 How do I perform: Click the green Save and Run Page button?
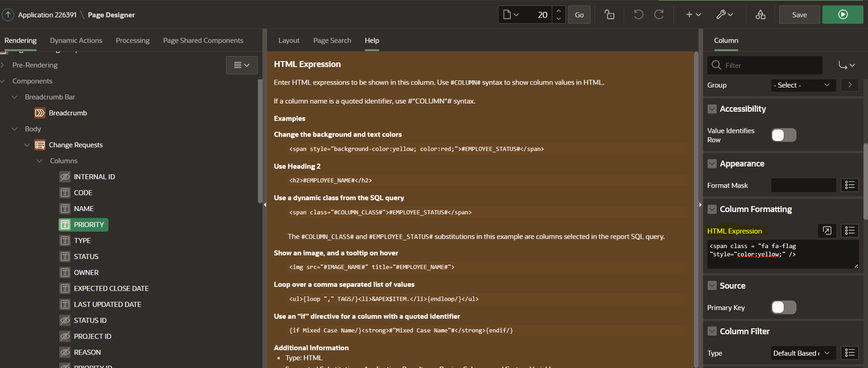pos(843,15)
